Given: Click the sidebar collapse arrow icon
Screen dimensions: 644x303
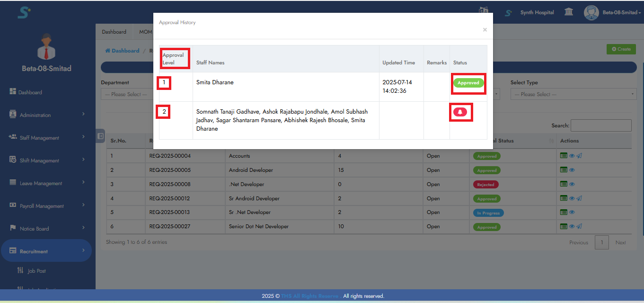Looking at the screenshot, I should [x=100, y=136].
